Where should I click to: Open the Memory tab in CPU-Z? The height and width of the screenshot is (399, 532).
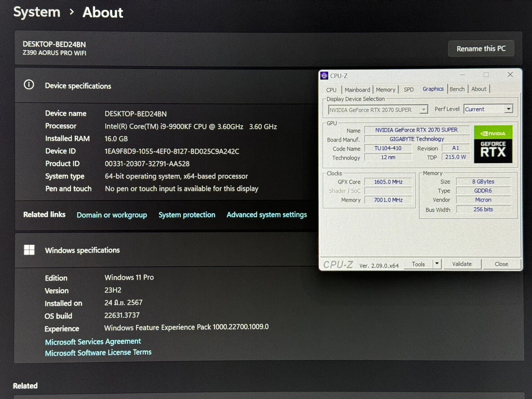tap(385, 90)
